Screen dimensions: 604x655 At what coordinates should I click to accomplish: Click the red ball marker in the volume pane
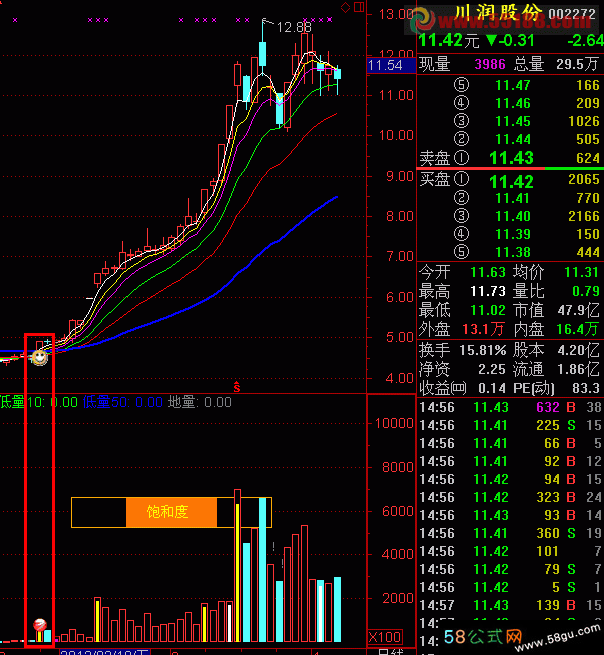(x=40, y=625)
